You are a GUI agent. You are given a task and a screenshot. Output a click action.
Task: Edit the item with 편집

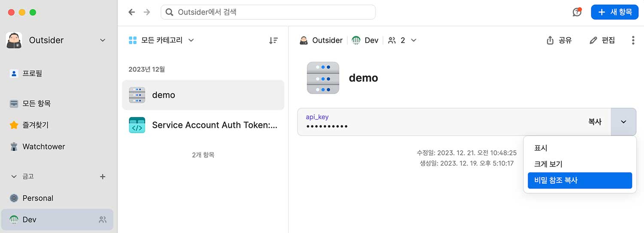pyautogui.click(x=602, y=40)
